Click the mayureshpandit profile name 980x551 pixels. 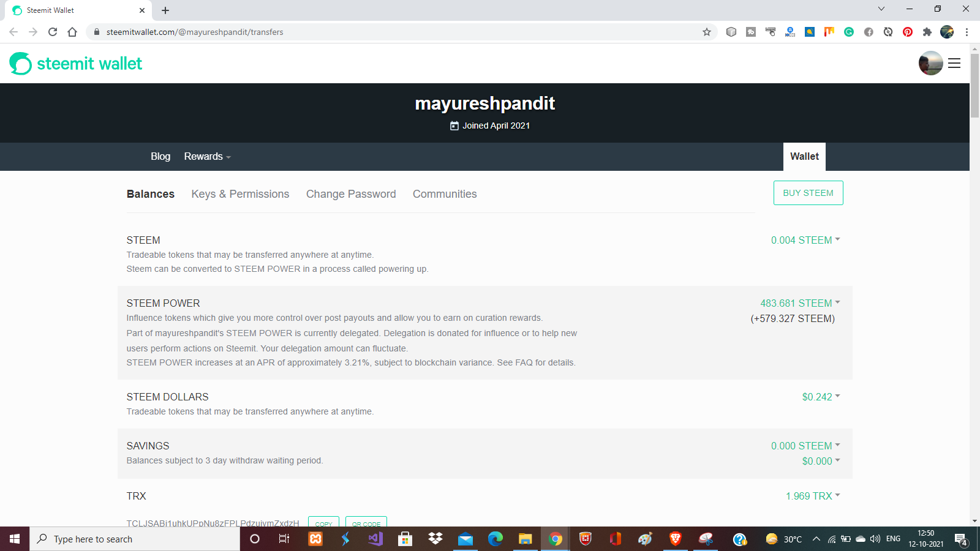pyautogui.click(x=484, y=103)
